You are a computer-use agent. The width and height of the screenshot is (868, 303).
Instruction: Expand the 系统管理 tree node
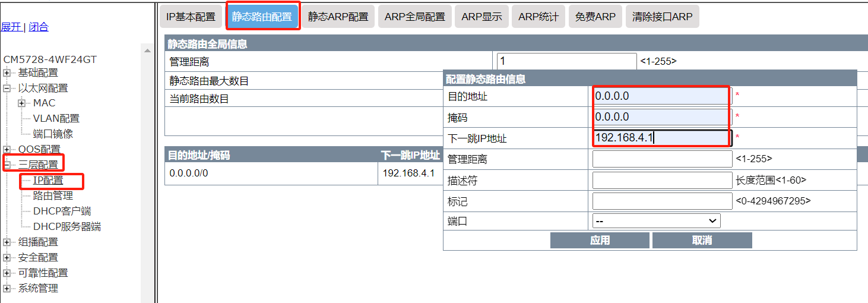coord(7,289)
